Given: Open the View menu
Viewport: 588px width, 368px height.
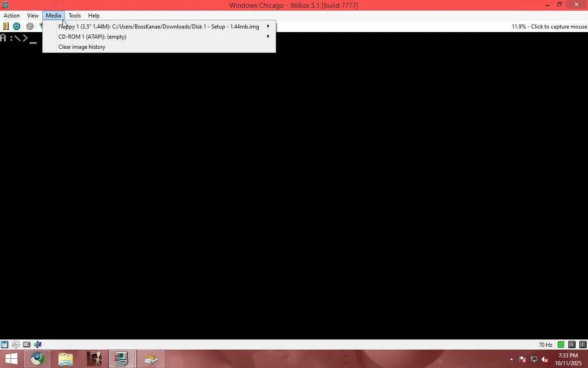Looking at the screenshot, I should [x=33, y=16].
